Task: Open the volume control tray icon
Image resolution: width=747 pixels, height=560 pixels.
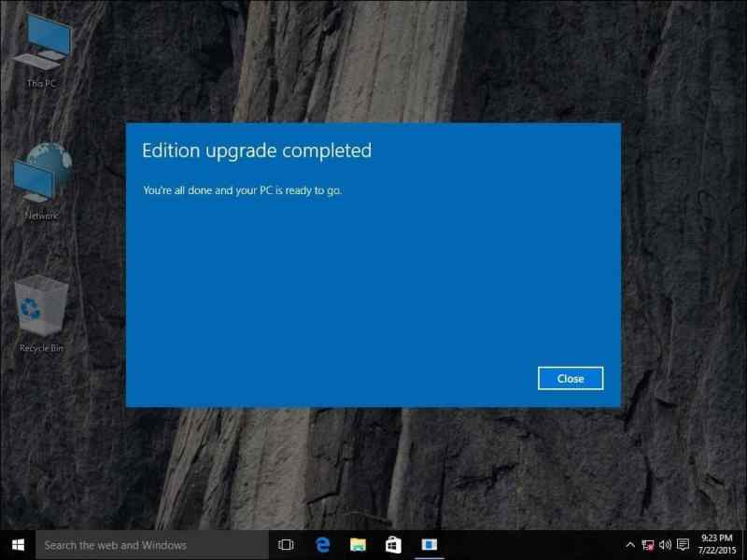Action: (665, 545)
